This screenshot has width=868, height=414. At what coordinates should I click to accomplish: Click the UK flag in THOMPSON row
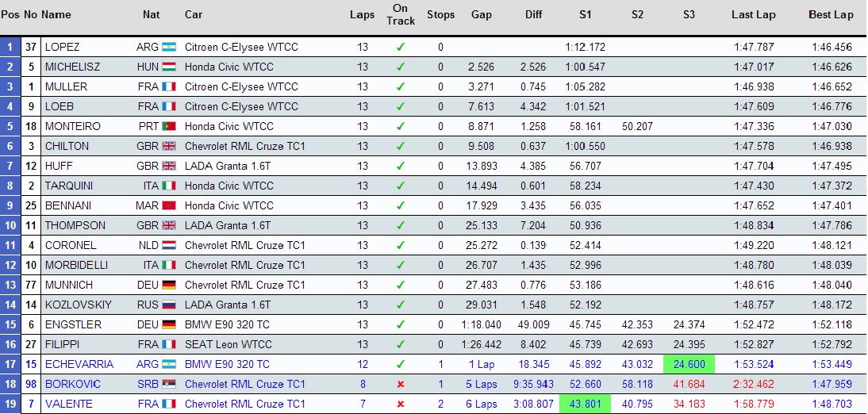(169, 226)
